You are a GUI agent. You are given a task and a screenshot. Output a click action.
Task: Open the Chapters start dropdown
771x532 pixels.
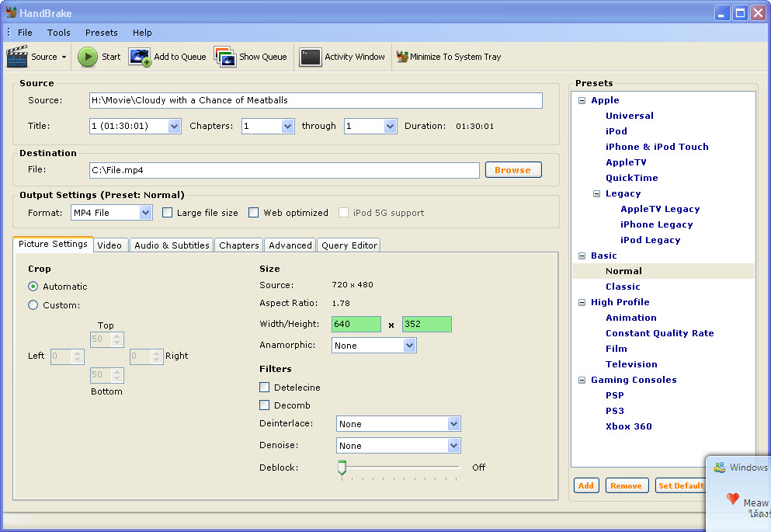coord(287,126)
